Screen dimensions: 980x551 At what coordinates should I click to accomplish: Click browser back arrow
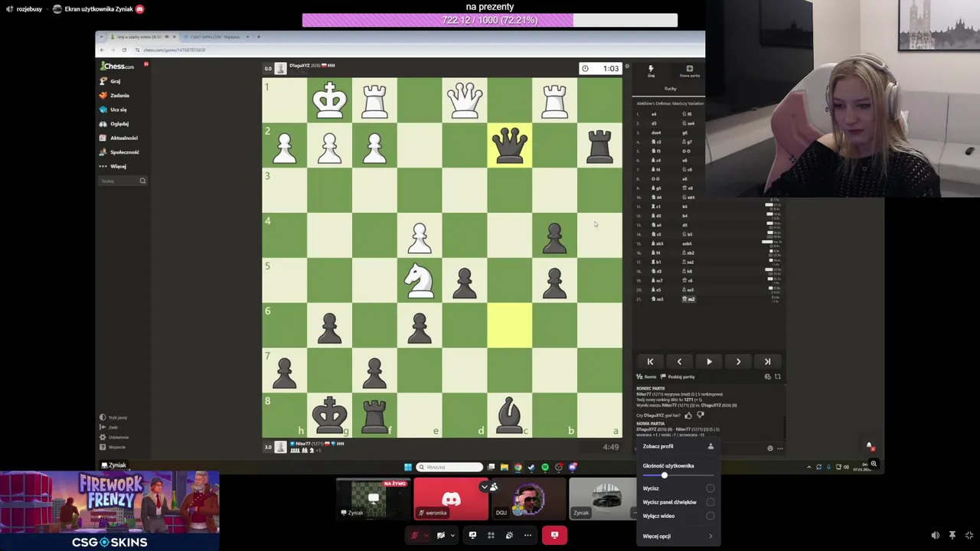(103, 50)
